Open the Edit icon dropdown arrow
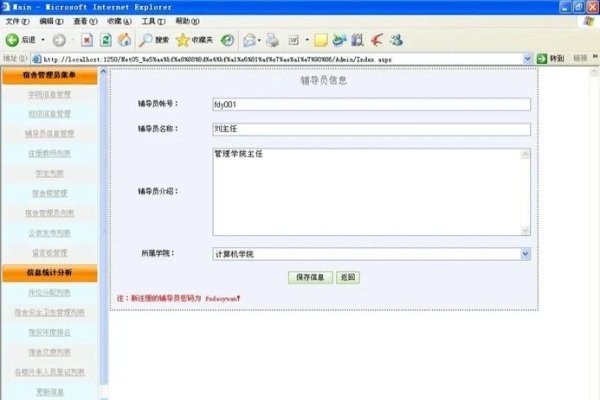600x400 pixels. (307, 40)
